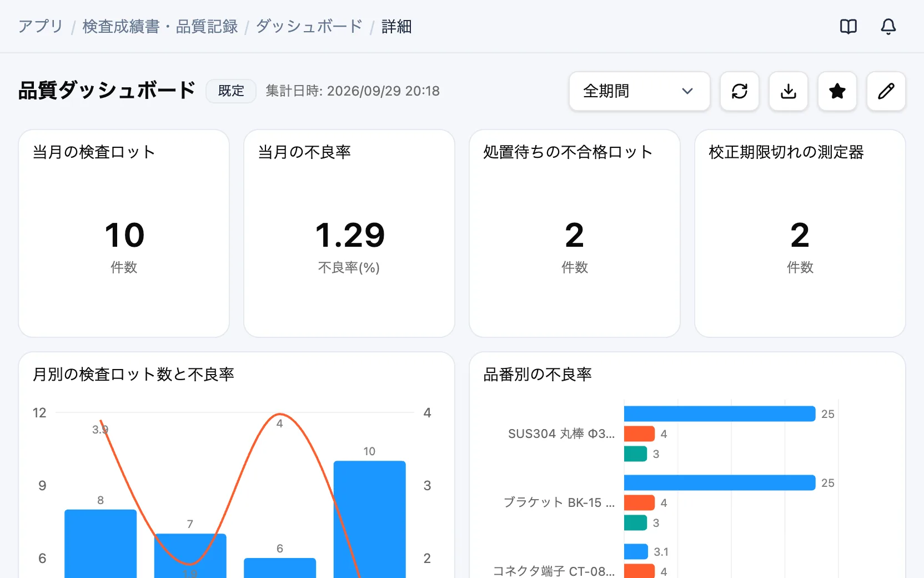Select the コネクタ端子 CT-08 axis label

pos(554,571)
